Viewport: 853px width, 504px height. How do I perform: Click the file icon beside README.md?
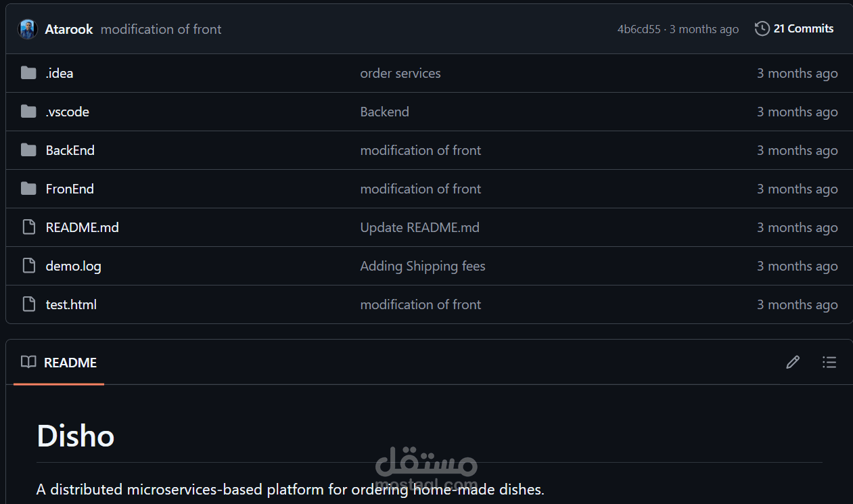pyautogui.click(x=28, y=227)
